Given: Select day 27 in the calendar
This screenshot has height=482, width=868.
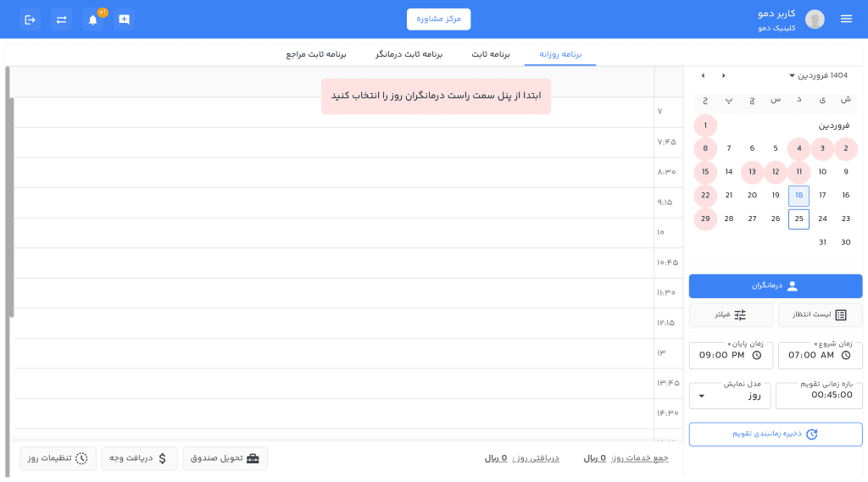Looking at the screenshot, I should 752,219.
